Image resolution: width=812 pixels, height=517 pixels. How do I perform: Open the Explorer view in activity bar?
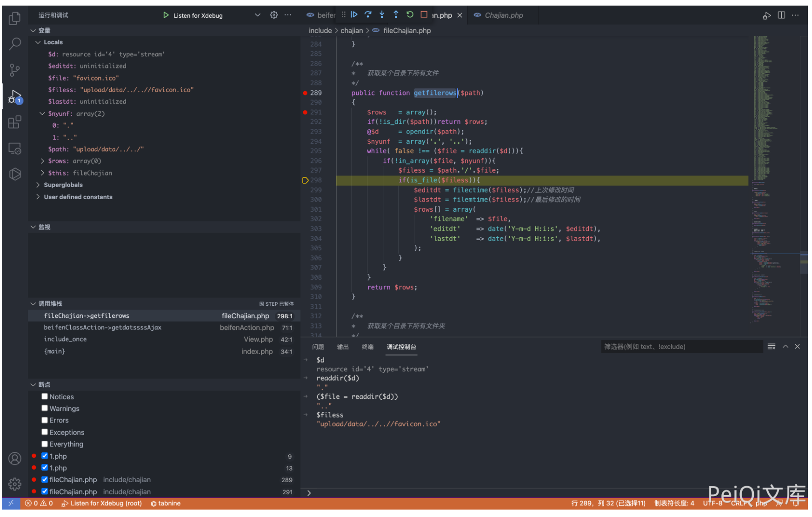[14, 19]
